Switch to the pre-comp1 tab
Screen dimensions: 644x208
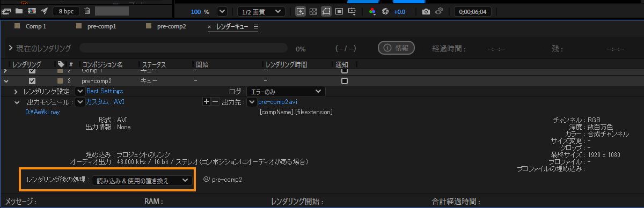click(x=102, y=26)
